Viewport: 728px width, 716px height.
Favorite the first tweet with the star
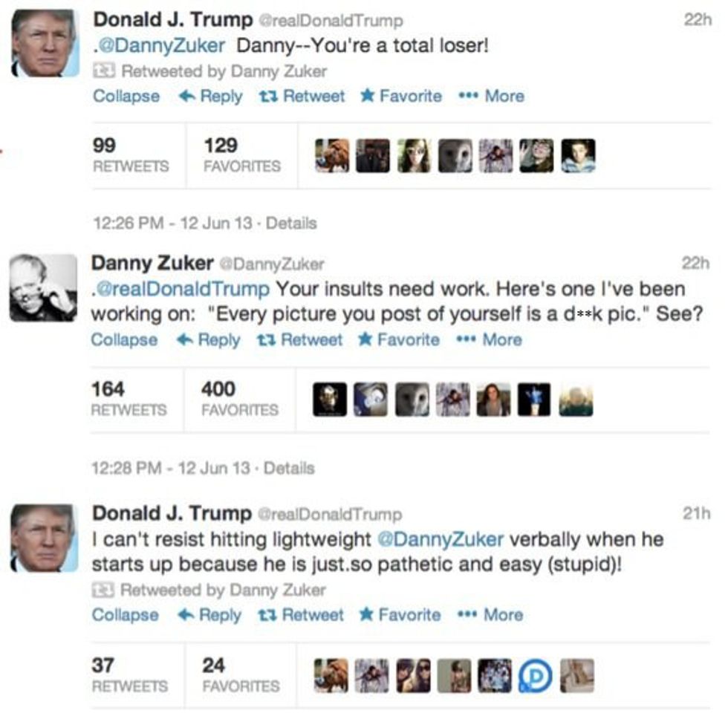point(367,97)
